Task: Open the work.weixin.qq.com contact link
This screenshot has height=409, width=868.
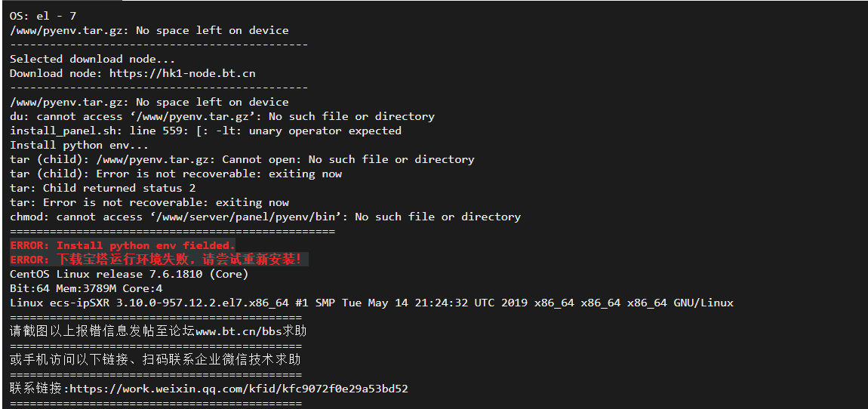Action: tap(239, 389)
